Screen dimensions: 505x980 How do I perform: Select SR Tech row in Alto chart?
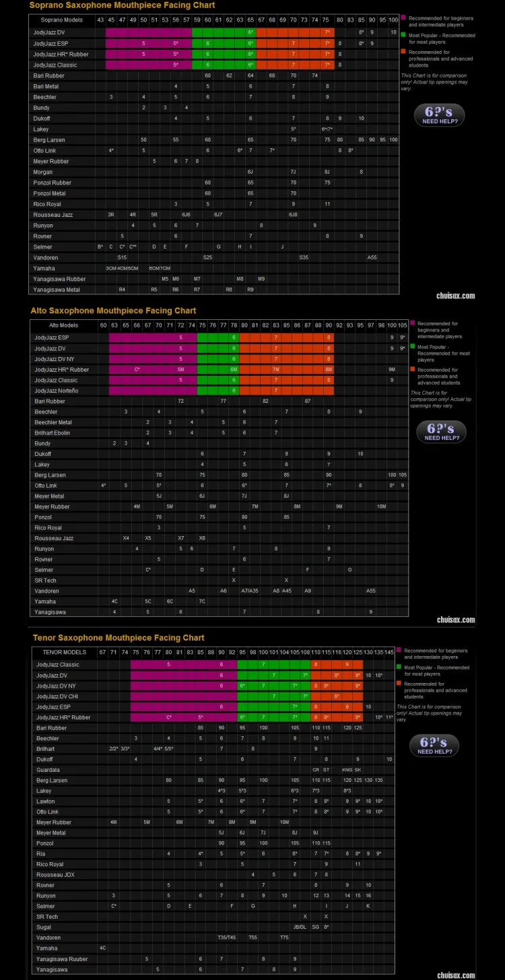220,580
